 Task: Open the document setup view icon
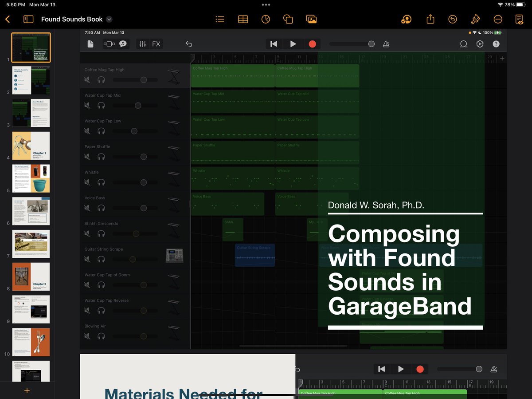coord(519,20)
